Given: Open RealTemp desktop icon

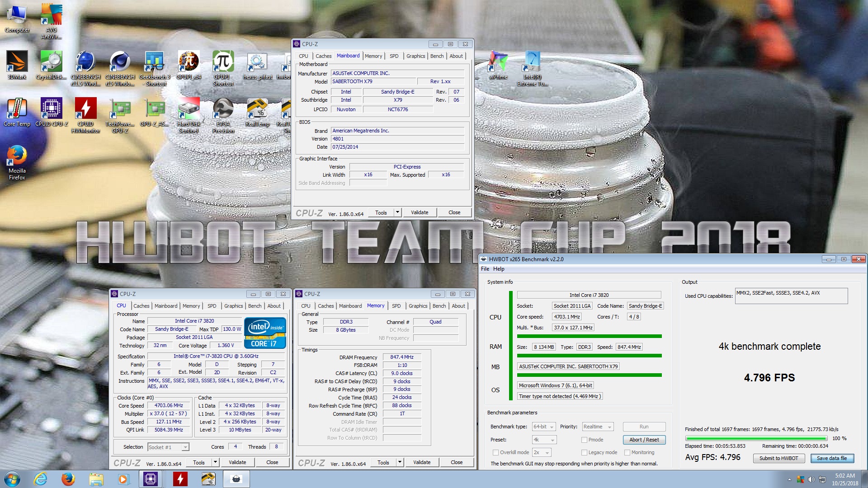Looking at the screenshot, I should tap(257, 112).
